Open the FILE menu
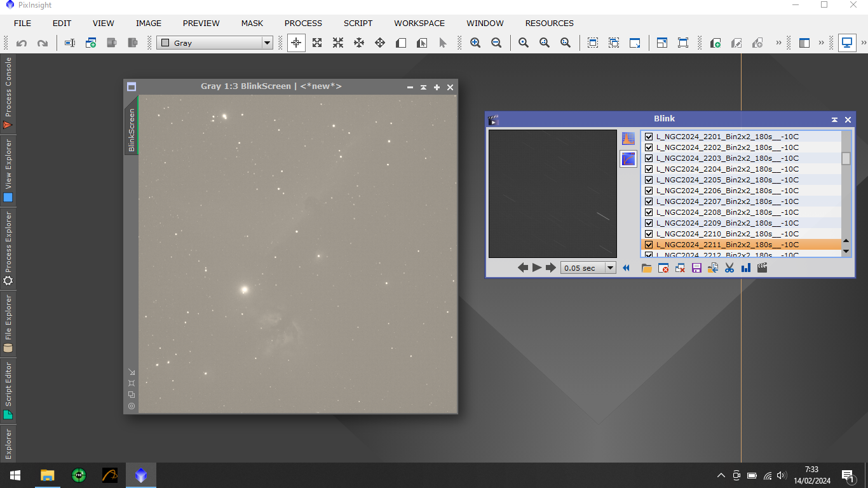 coord(22,23)
